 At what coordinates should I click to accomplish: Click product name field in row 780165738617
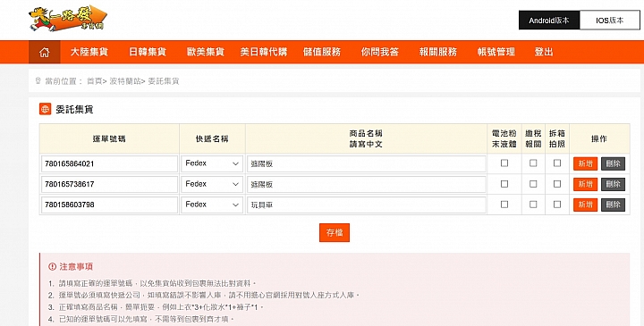pos(367,184)
